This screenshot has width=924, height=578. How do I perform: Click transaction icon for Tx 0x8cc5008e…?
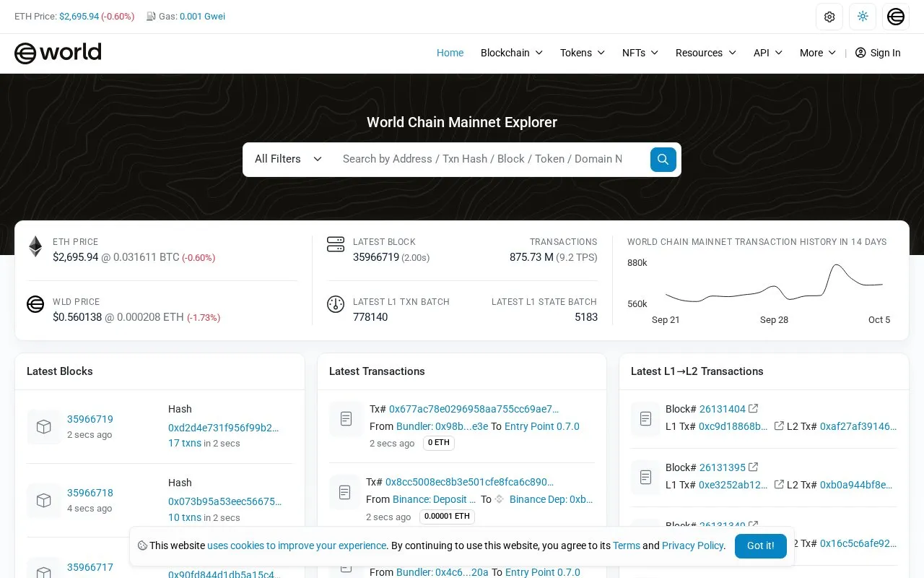(x=344, y=492)
